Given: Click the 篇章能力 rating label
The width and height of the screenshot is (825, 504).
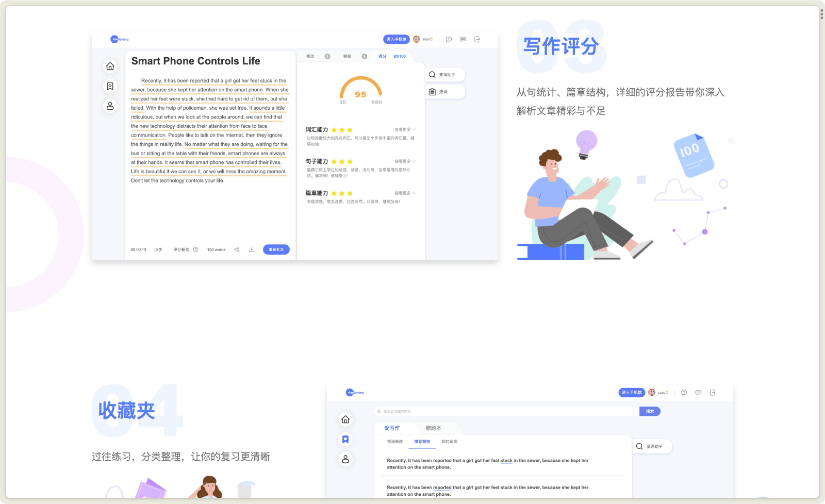Looking at the screenshot, I should pyautogui.click(x=317, y=193).
